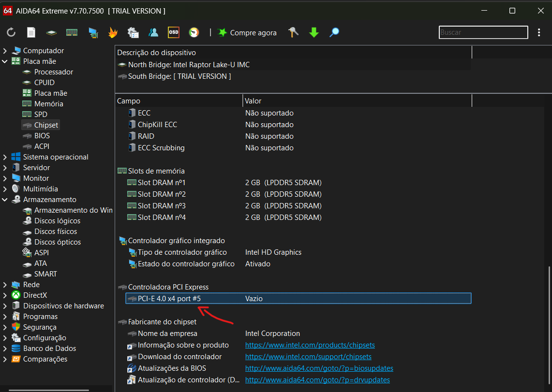Select Memória in the tree
This screenshot has width=552, height=392.
click(x=48, y=104)
